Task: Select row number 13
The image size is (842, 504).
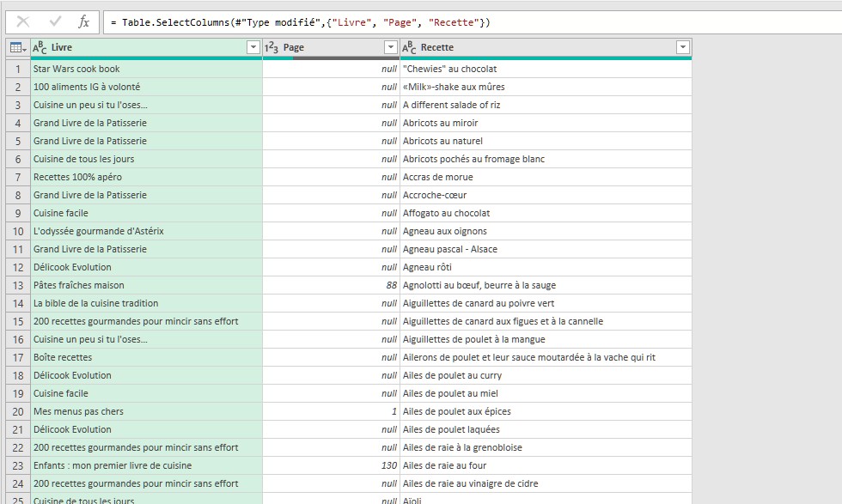Action: click(x=17, y=285)
